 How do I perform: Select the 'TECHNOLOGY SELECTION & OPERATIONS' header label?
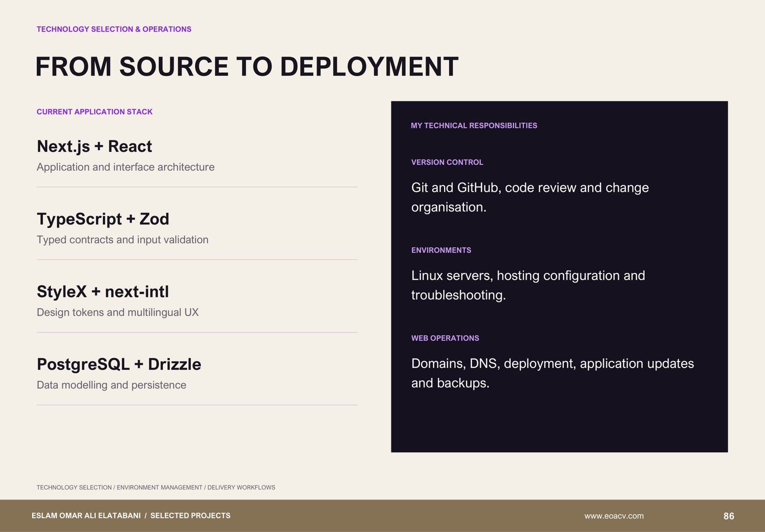(x=114, y=29)
